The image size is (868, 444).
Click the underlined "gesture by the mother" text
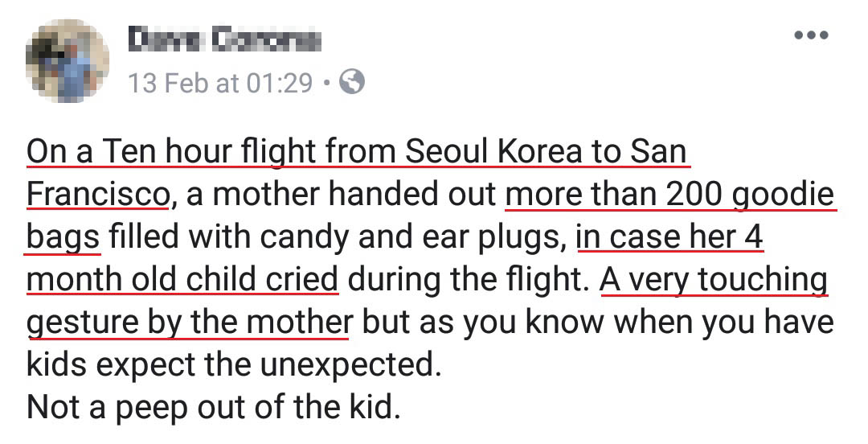[189, 322]
